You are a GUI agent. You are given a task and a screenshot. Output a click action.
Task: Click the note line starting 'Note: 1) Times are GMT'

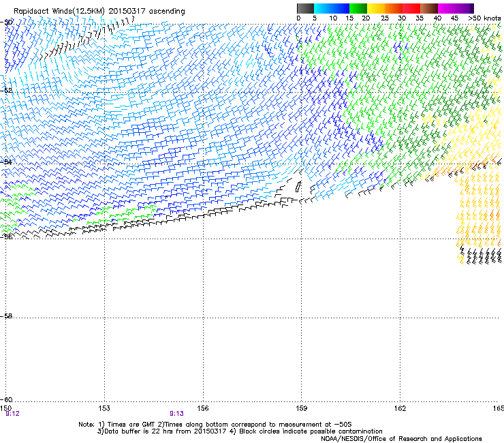click(x=215, y=425)
